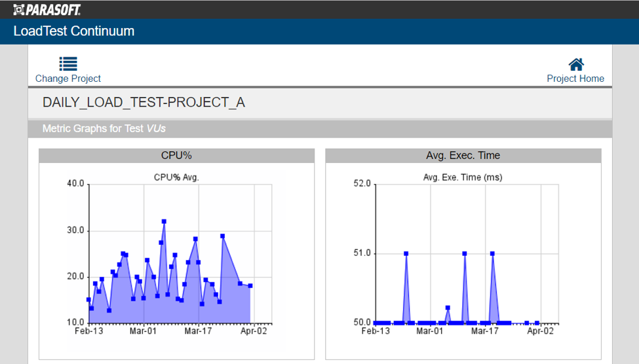Image resolution: width=639 pixels, height=364 pixels.
Task: Click the CPU% Avg. chart title
Action: [x=176, y=177]
